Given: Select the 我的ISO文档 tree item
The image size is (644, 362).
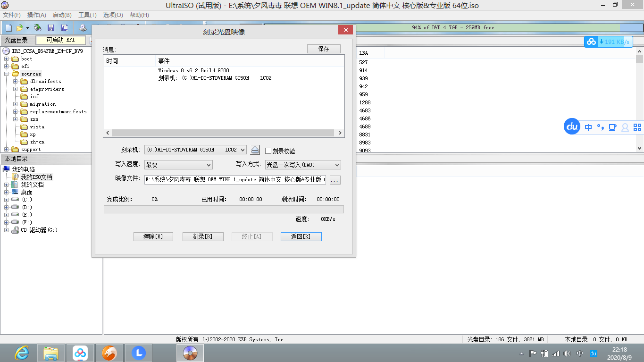Looking at the screenshot, I should [x=37, y=177].
